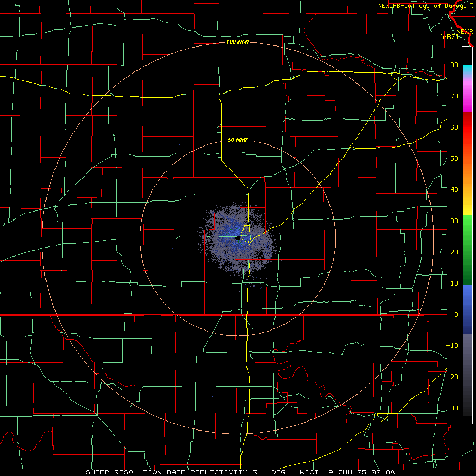The height and width of the screenshot is (476, 476).
Task: Click the blue band of the color bar
Action: [467, 309]
